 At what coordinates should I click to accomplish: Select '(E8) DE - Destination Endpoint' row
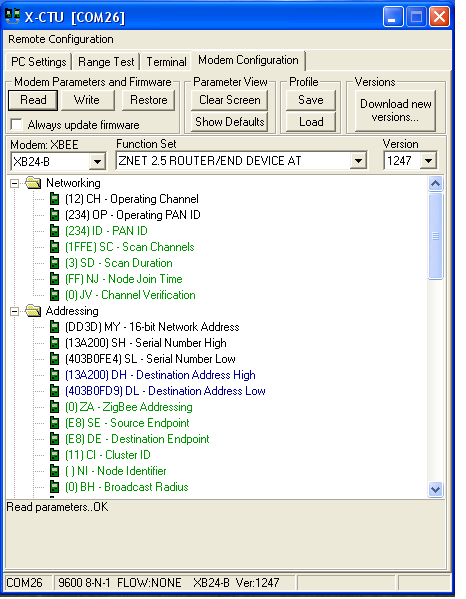coord(137,439)
